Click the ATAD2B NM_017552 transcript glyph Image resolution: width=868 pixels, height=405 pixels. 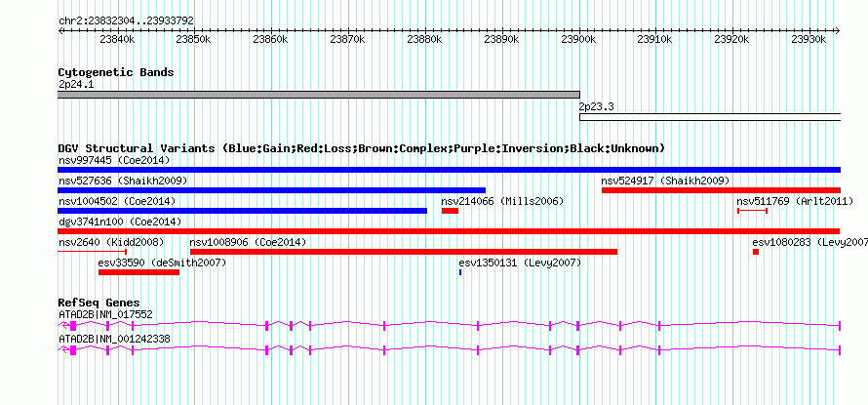pos(450,326)
